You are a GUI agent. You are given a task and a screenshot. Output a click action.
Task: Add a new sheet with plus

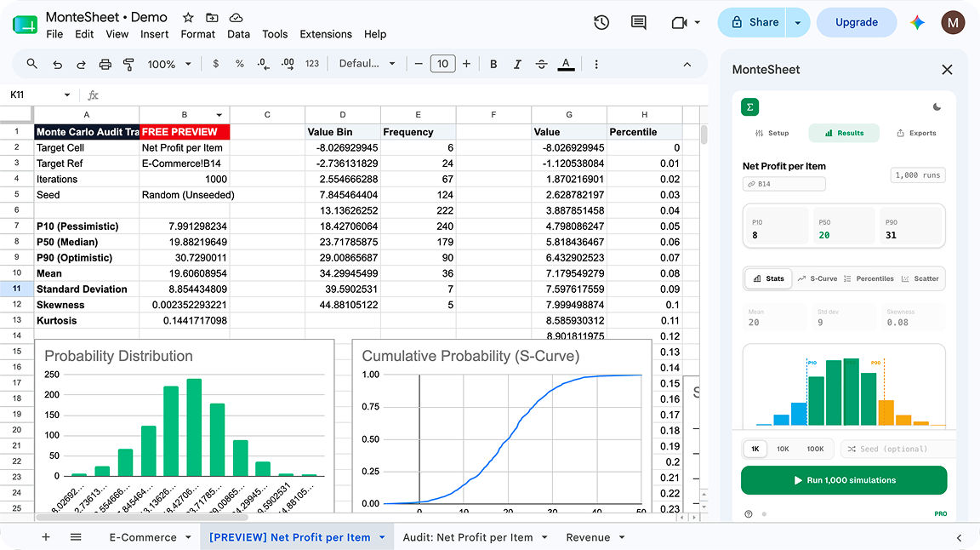pyautogui.click(x=46, y=537)
